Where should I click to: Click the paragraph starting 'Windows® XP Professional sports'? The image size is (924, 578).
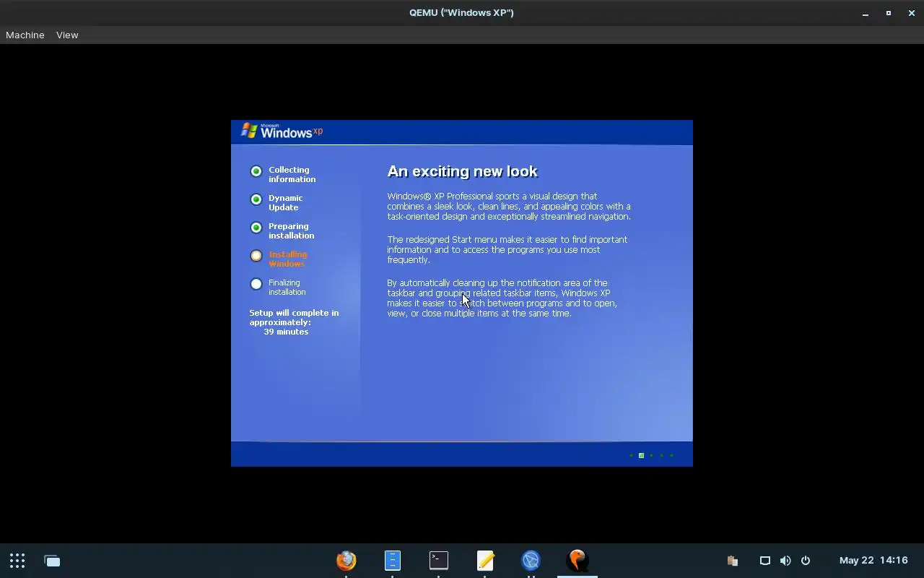click(509, 206)
